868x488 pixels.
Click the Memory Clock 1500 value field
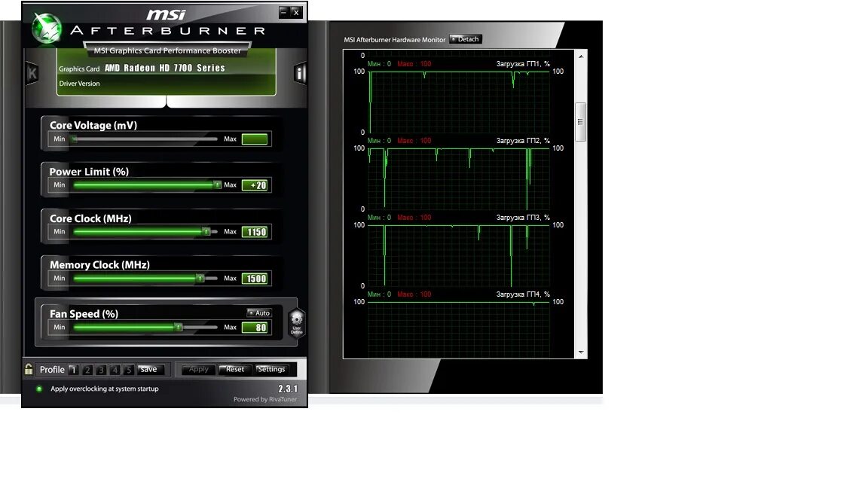coord(255,279)
